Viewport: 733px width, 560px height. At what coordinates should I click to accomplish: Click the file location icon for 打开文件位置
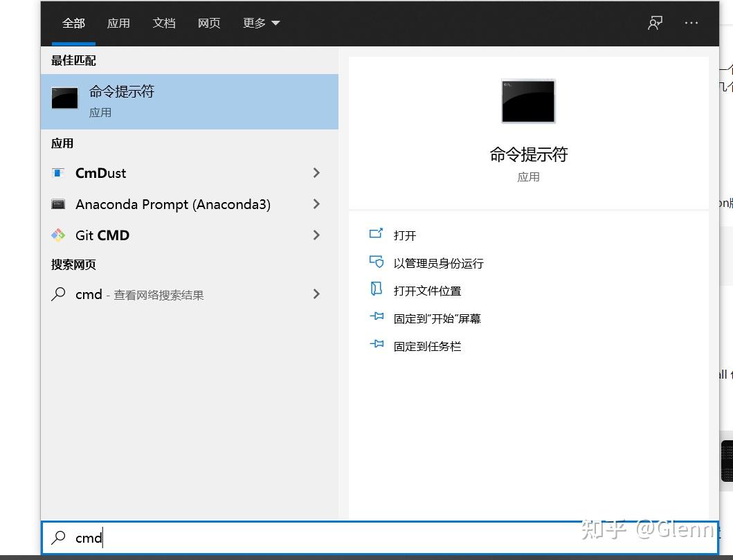coord(377,289)
